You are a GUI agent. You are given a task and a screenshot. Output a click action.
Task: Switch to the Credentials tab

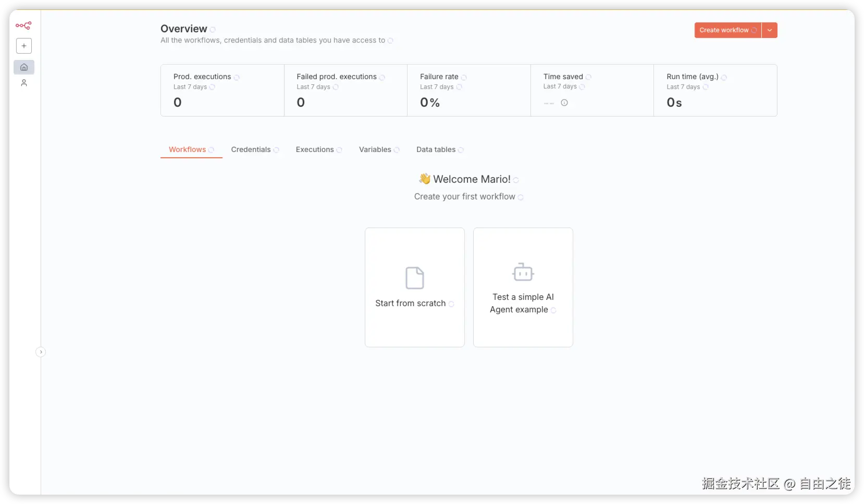255,149
